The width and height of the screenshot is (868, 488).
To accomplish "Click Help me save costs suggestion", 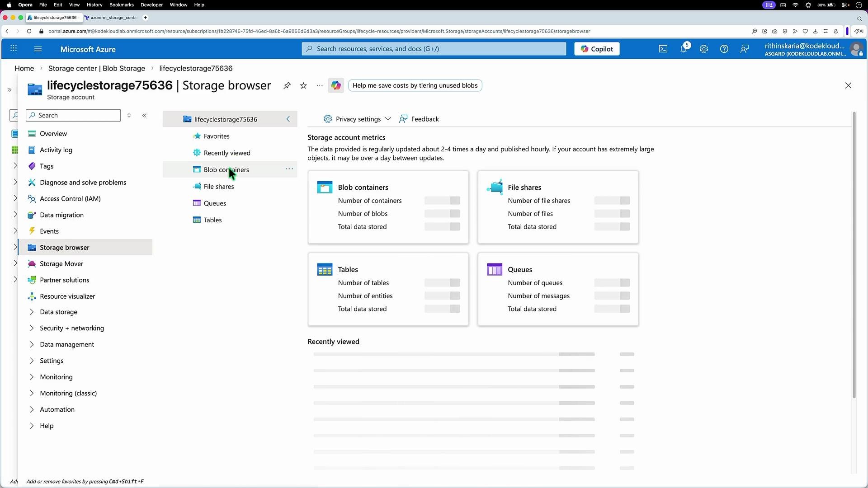I will click(x=415, y=85).
